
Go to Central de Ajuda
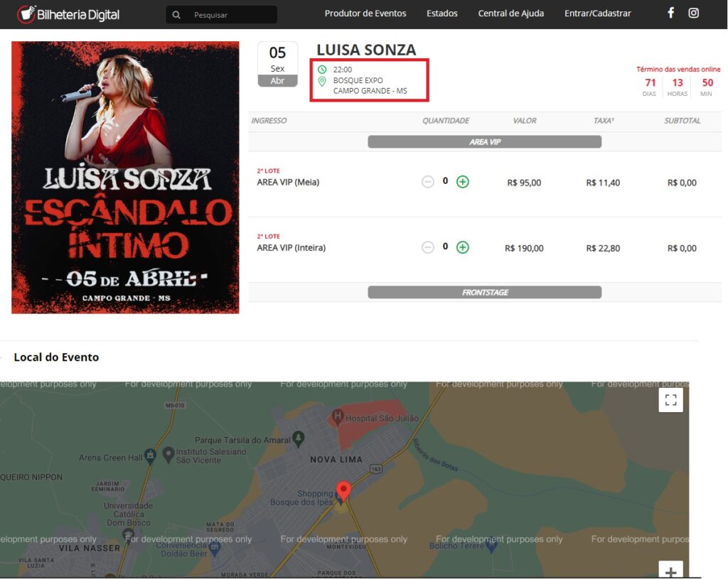(510, 13)
